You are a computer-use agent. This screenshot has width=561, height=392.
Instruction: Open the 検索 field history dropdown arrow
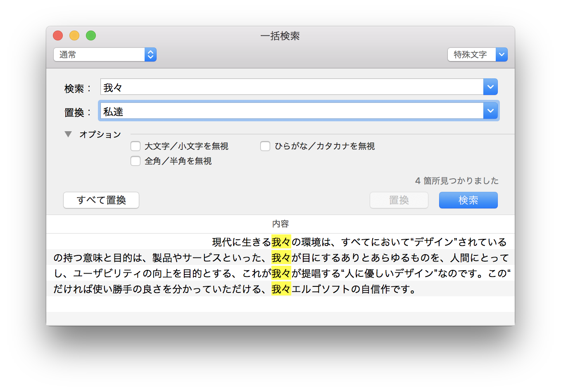coord(490,87)
